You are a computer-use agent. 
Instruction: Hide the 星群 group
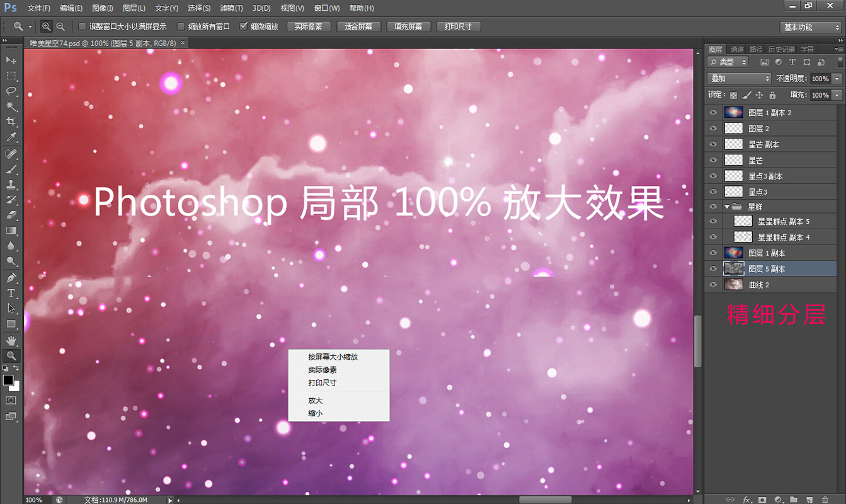click(x=713, y=207)
